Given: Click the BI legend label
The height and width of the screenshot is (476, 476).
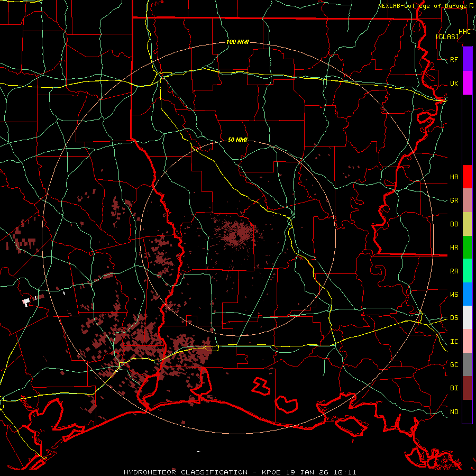Looking at the screenshot, I should (454, 388).
